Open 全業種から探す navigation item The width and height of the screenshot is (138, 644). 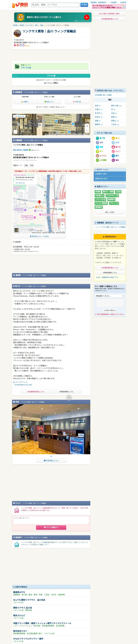click(x=110, y=174)
